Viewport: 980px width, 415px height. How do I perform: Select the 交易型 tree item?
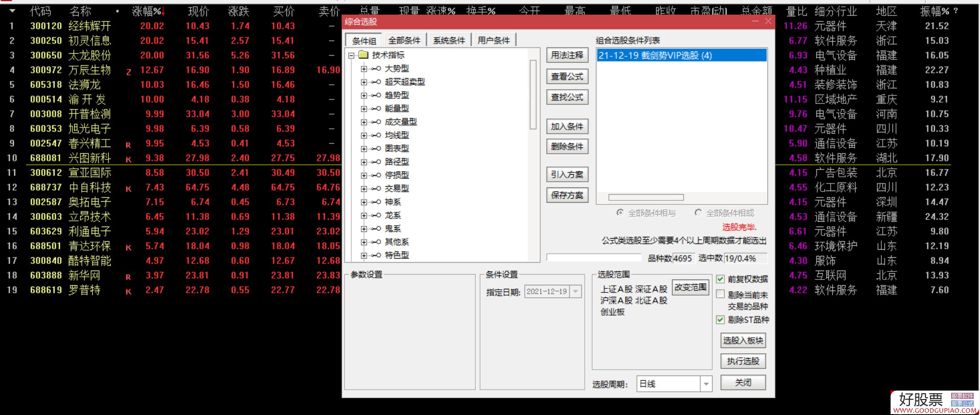tap(396, 189)
